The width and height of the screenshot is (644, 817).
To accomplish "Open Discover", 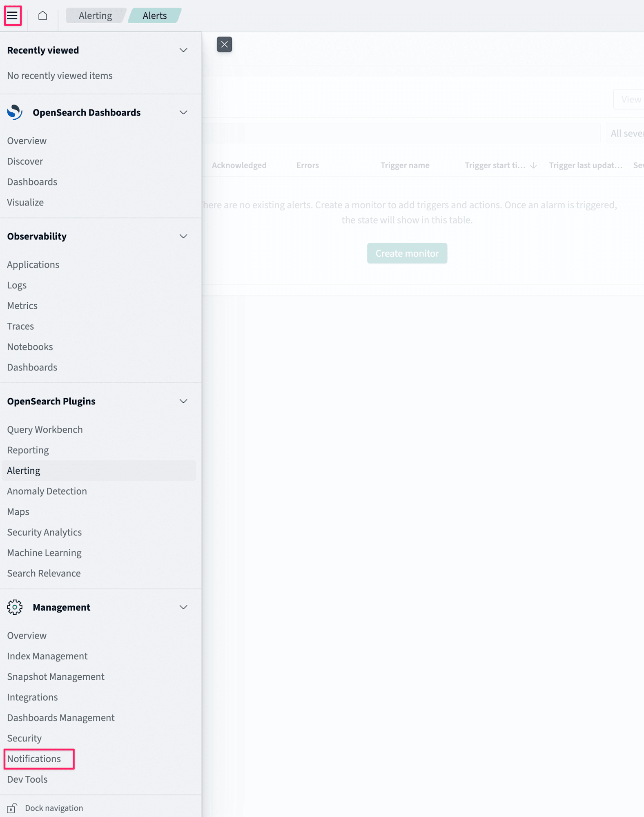I will (25, 161).
